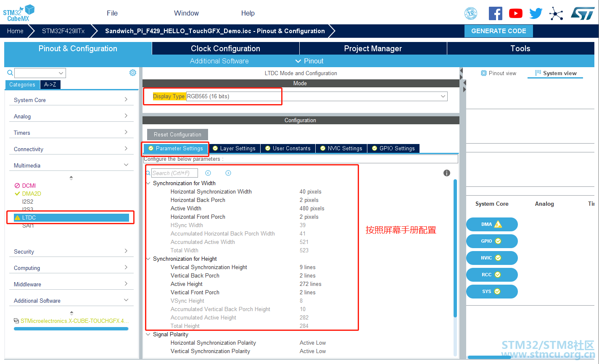Click the parameter list vertical scrollbar
Image resolution: width=599 pixels, height=364 pixels.
455,248
